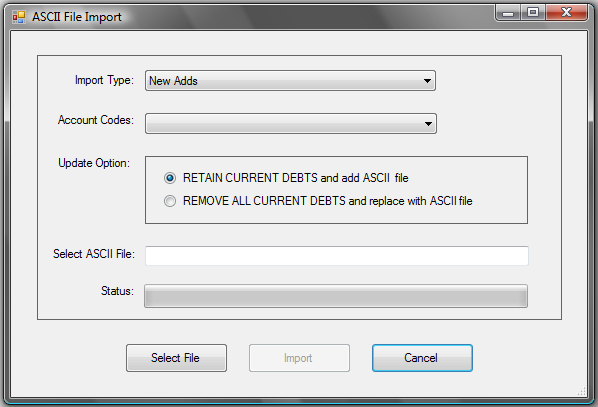
Task: Click the Select File button
Action: 176,358
